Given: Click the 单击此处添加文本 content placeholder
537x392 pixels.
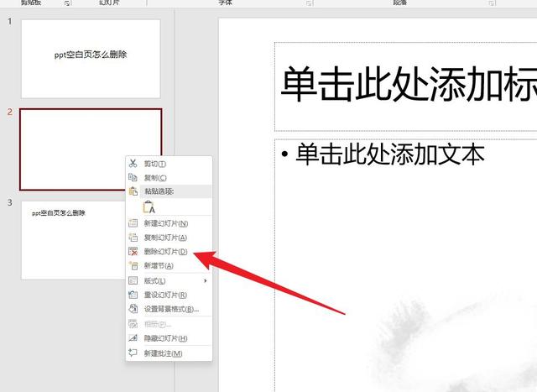Looking at the screenshot, I should [x=405, y=265].
